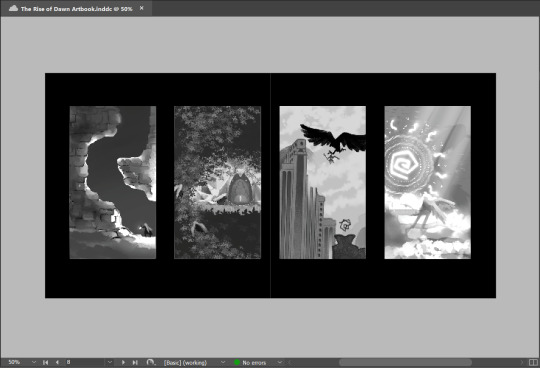Select The Rise of Dawn Artbook.indd tab

[x=76, y=9]
